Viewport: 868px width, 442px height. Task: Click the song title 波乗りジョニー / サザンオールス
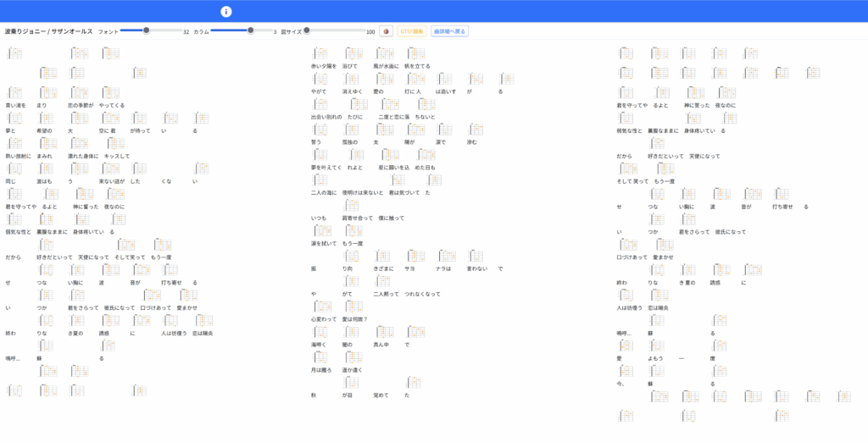pyautogui.click(x=48, y=31)
